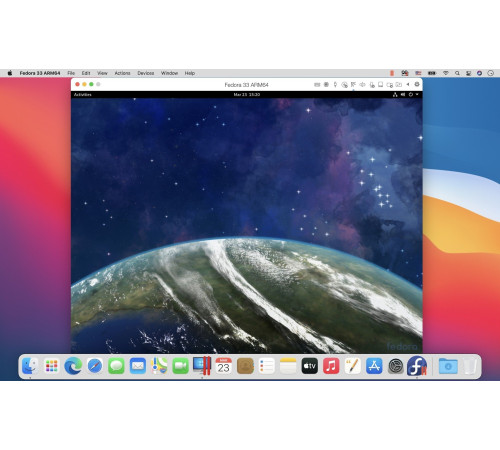Open Maps from the Dock
Screen dimensions: 500x450
pos(159,366)
